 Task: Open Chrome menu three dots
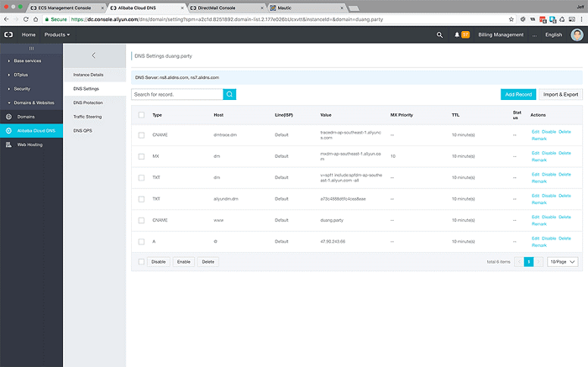(x=581, y=19)
